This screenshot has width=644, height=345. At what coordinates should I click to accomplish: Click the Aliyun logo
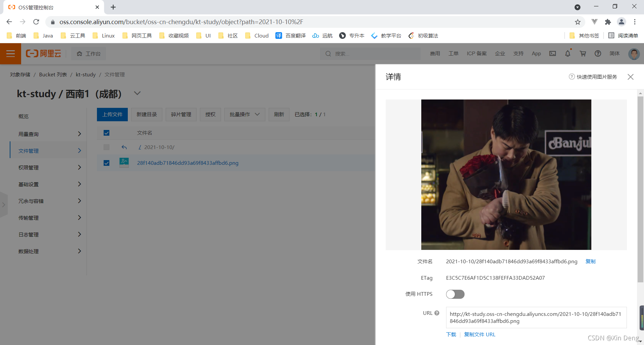pyautogui.click(x=44, y=54)
